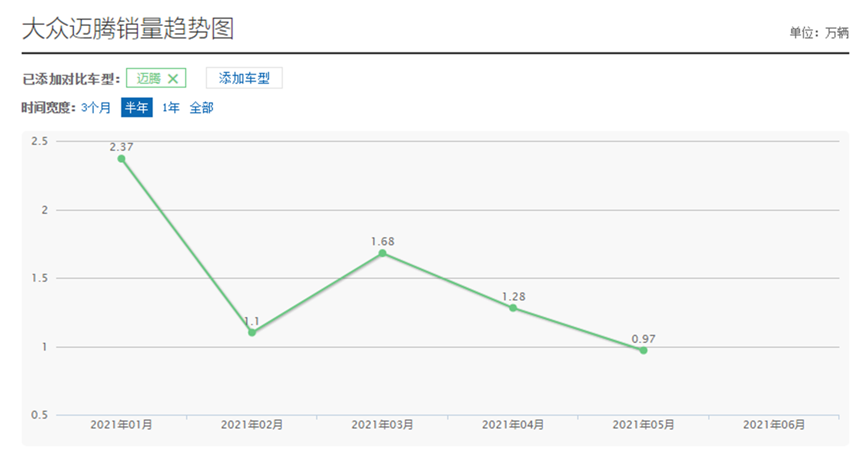Click the 1.28 data point for April
Image resolution: width=868 pixels, height=458 pixels.
pos(513,308)
